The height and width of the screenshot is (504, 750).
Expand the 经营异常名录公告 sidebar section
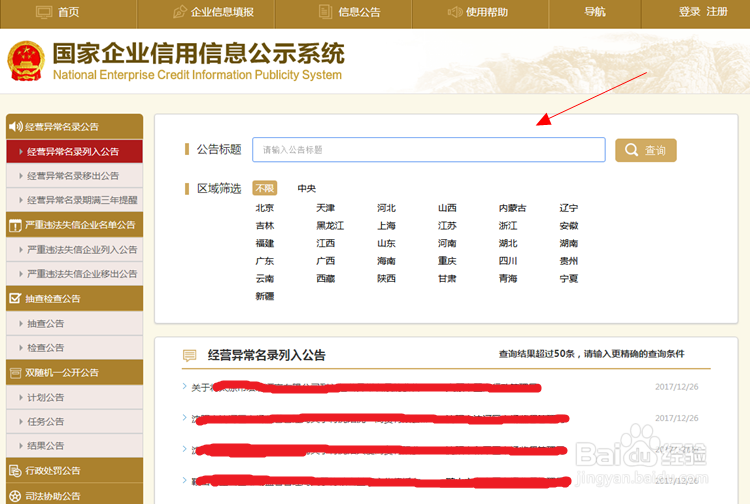(x=75, y=127)
